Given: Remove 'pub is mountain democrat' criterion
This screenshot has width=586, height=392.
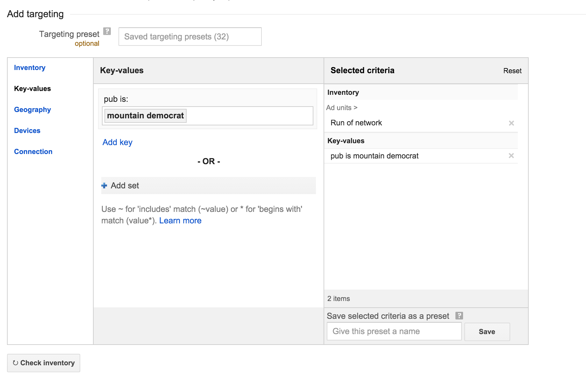Looking at the screenshot, I should [x=511, y=156].
